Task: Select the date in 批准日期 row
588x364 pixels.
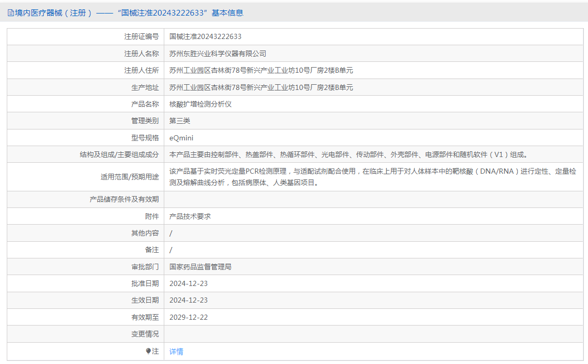Action: tap(188, 283)
